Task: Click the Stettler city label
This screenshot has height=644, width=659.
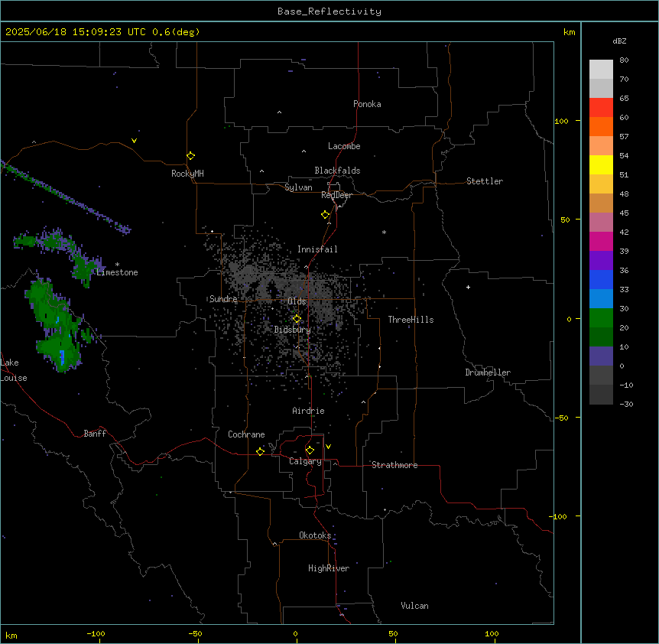Action: coord(484,181)
